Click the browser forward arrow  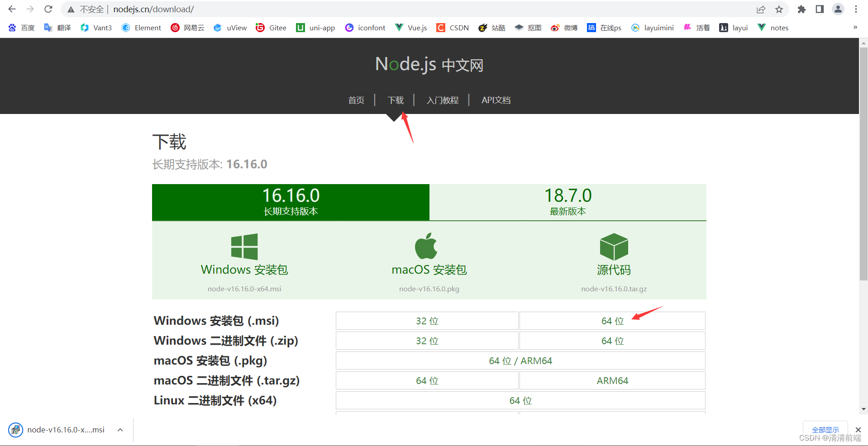point(30,9)
